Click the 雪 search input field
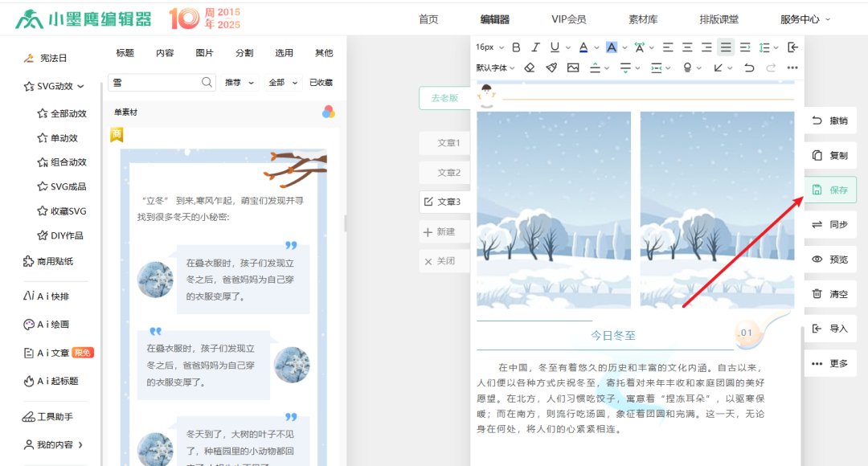The height and width of the screenshot is (466, 868). point(153,82)
